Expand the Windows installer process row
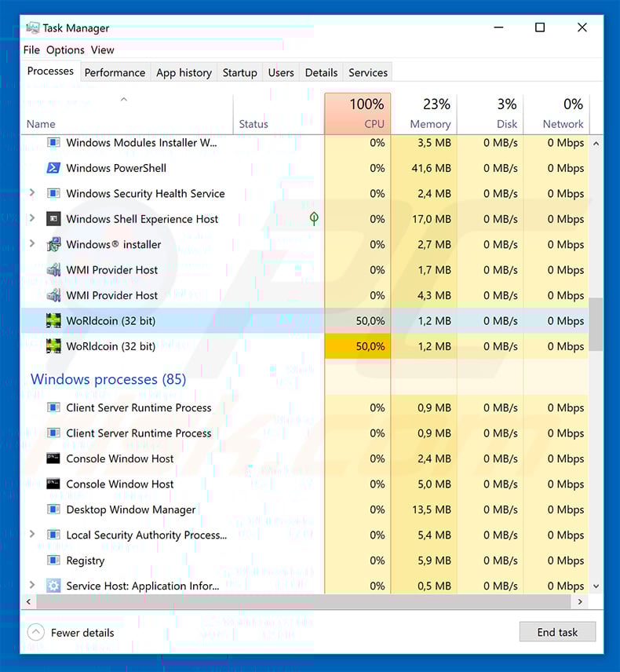This screenshot has width=620, height=672. click(32, 244)
